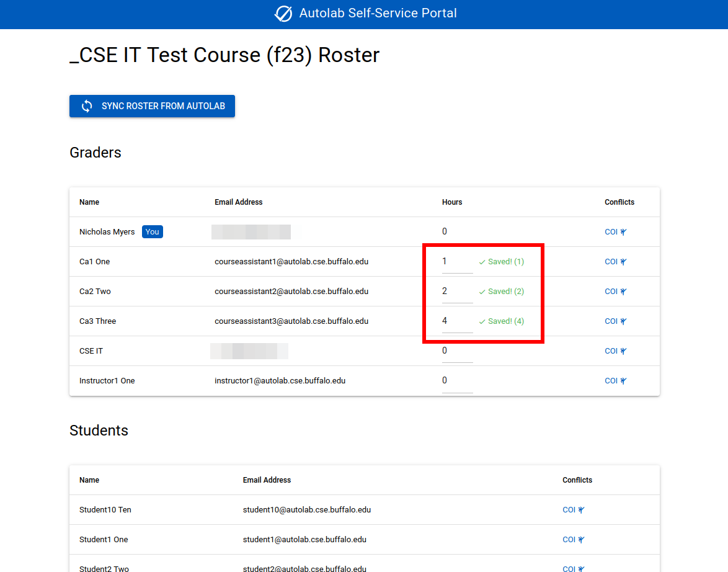
Task: Click the Students section heading
Action: (99, 431)
